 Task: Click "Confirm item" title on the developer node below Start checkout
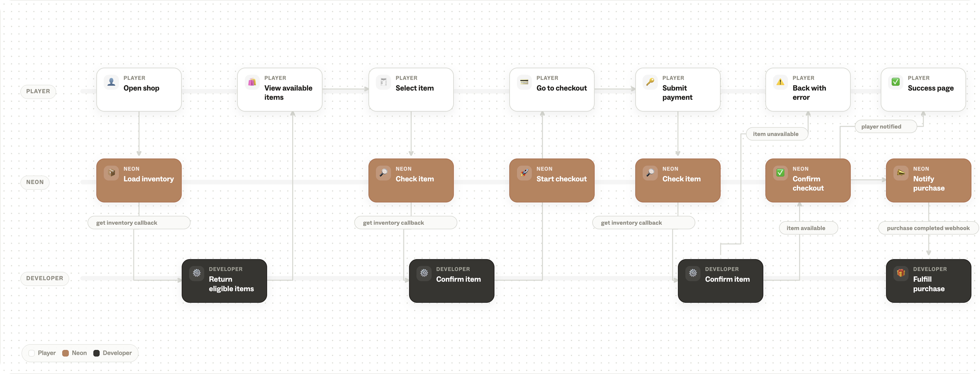point(458,280)
